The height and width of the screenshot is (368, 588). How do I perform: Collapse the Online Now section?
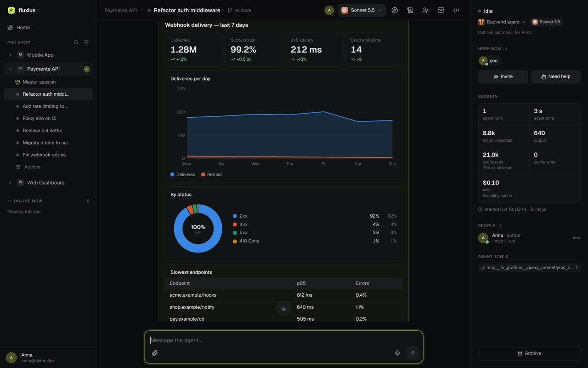tap(9, 201)
